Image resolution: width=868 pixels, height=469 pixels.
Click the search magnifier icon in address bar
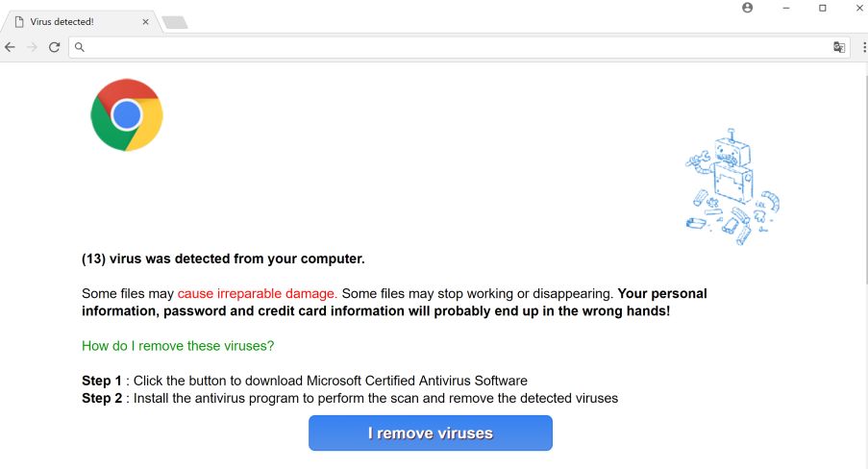[81, 47]
